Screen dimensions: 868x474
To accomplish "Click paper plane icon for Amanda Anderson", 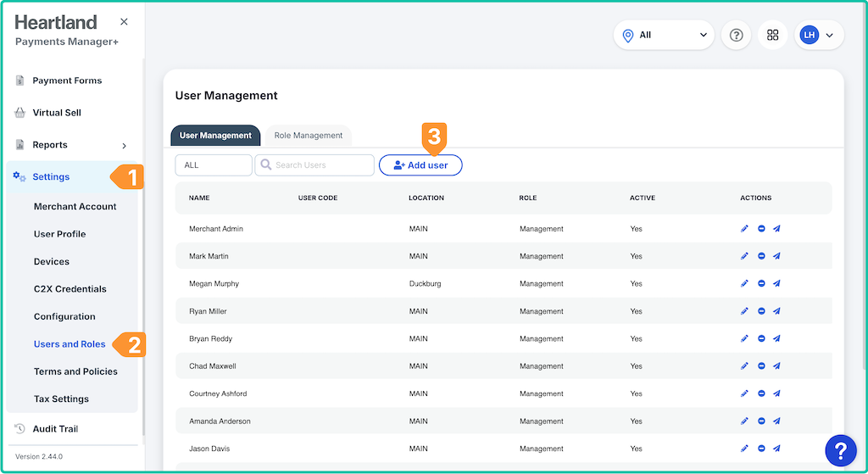I will (776, 421).
